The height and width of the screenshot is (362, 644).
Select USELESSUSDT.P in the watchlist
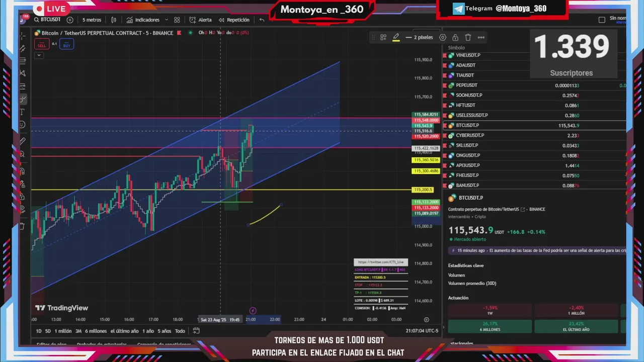(x=534, y=115)
